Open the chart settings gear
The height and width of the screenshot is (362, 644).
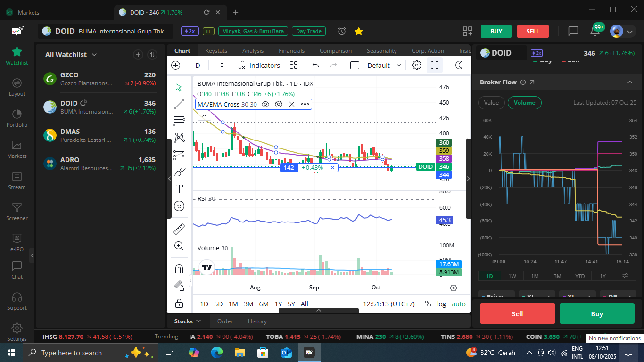tap(417, 66)
